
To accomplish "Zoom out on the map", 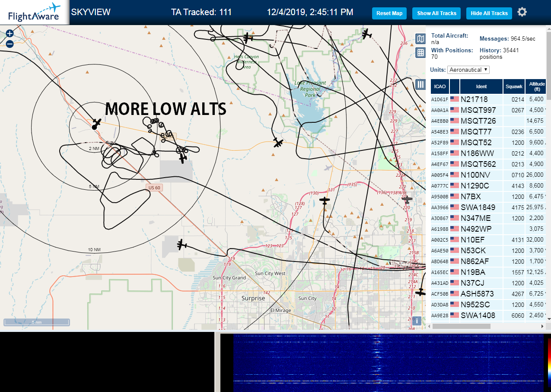I will tap(10, 44).
